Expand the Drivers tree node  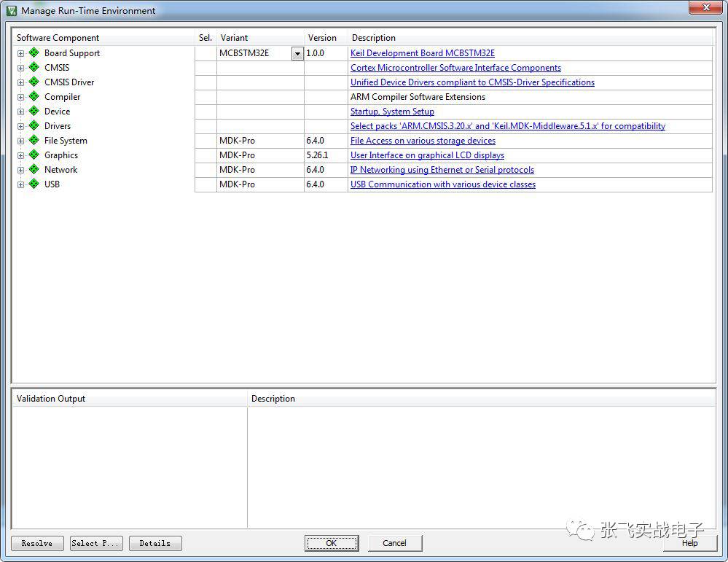[20, 126]
